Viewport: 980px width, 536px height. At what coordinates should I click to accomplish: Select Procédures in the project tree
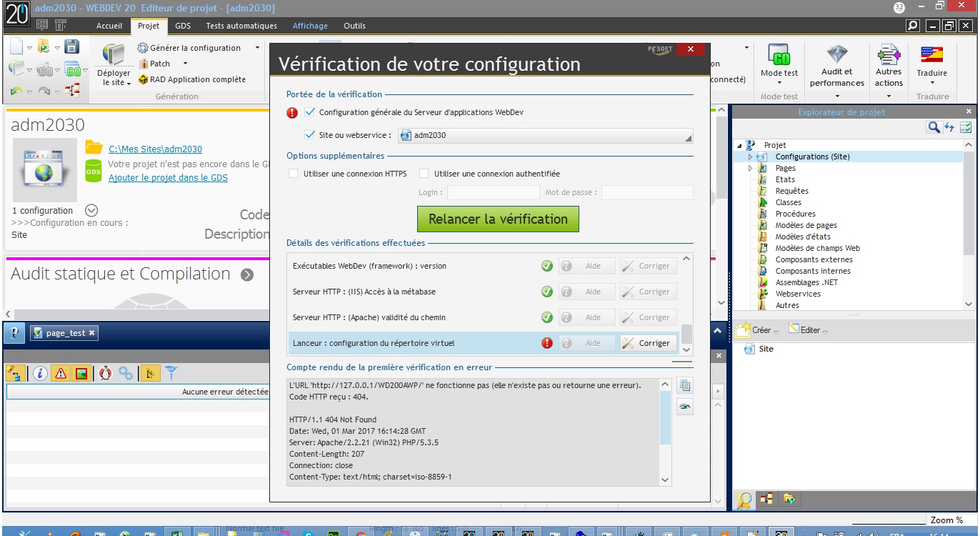point(795,214)
